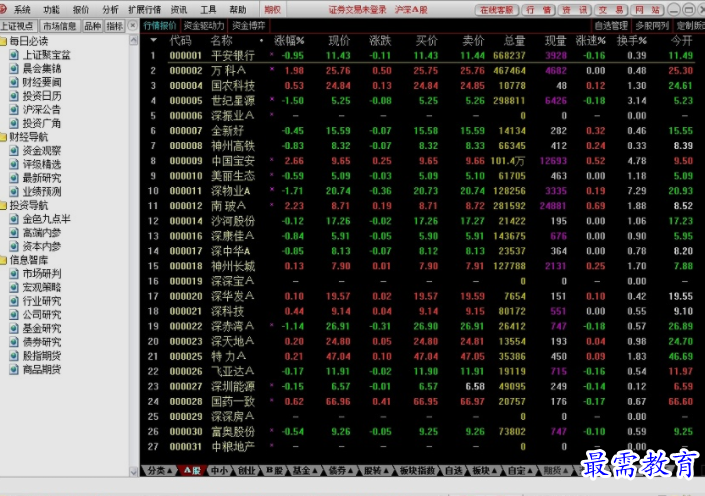Click the icon beside 市场研判
This screenshot has height=496, width=705.
click(x=14, y=273)
